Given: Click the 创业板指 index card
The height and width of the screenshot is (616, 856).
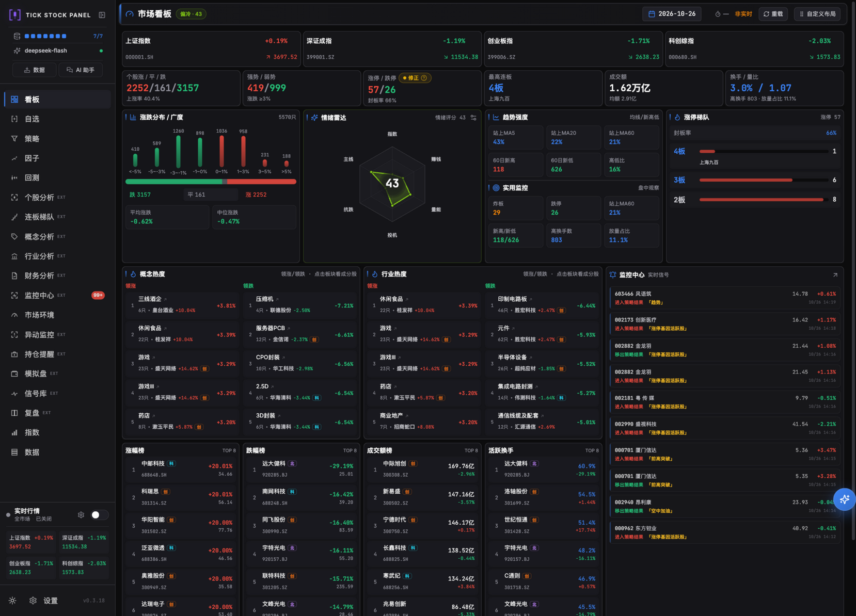Looking at the screenshot, I should tap(574, 48).
